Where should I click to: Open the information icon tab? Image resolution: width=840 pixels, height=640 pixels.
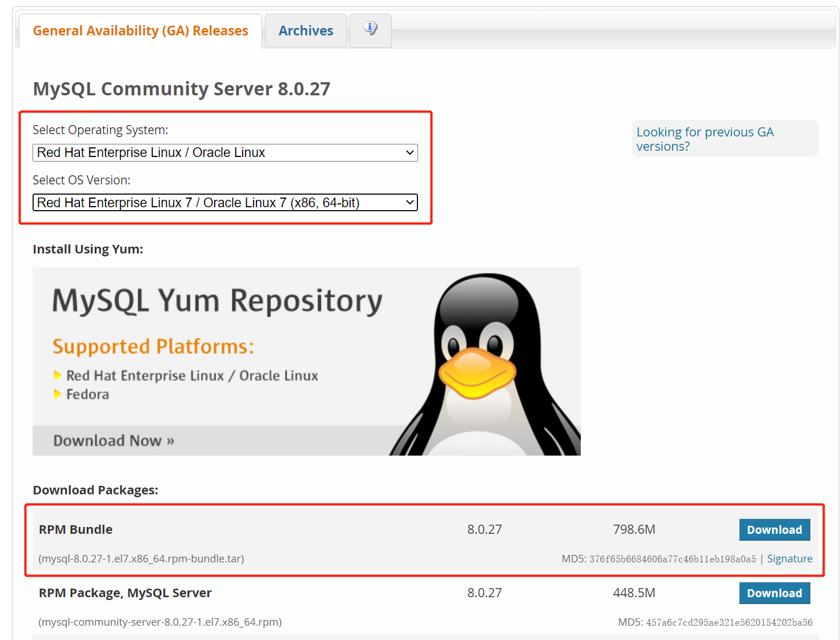[370, 30]
